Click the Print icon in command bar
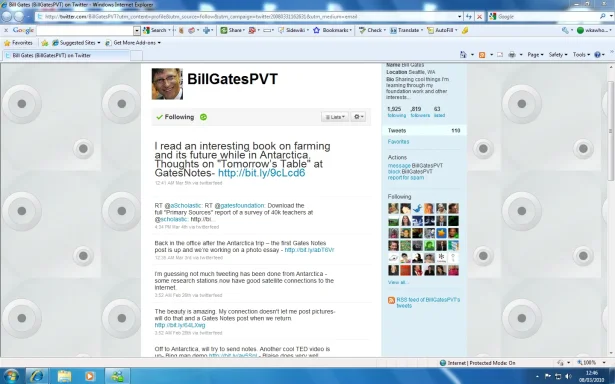 pyautogui.click(x=512, y=55)
